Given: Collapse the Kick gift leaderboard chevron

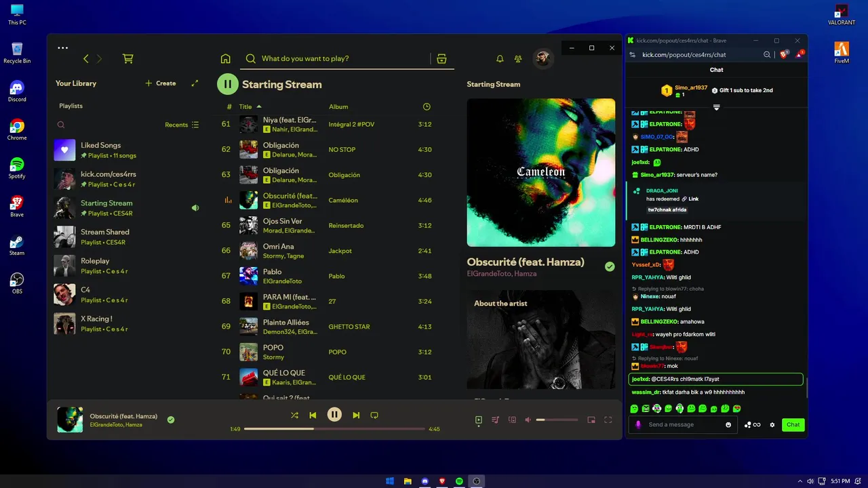Looking at the screenshot, I should click(x=716, y=107).
